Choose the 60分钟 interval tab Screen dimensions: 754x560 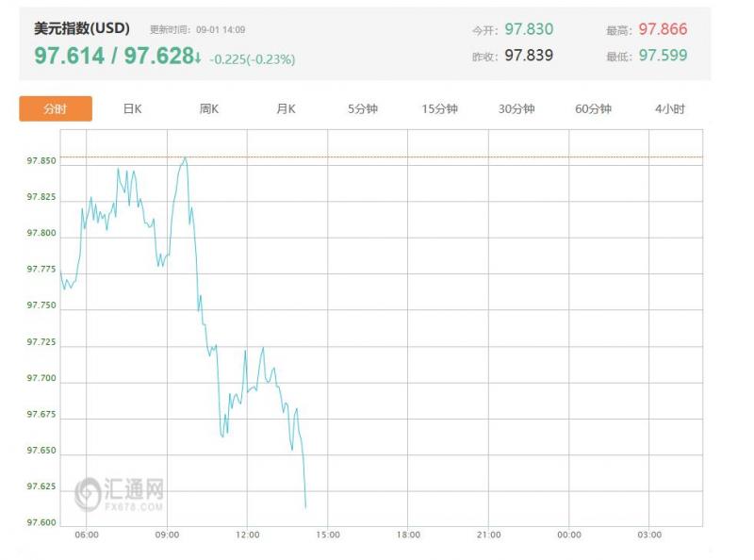point(593,108)
